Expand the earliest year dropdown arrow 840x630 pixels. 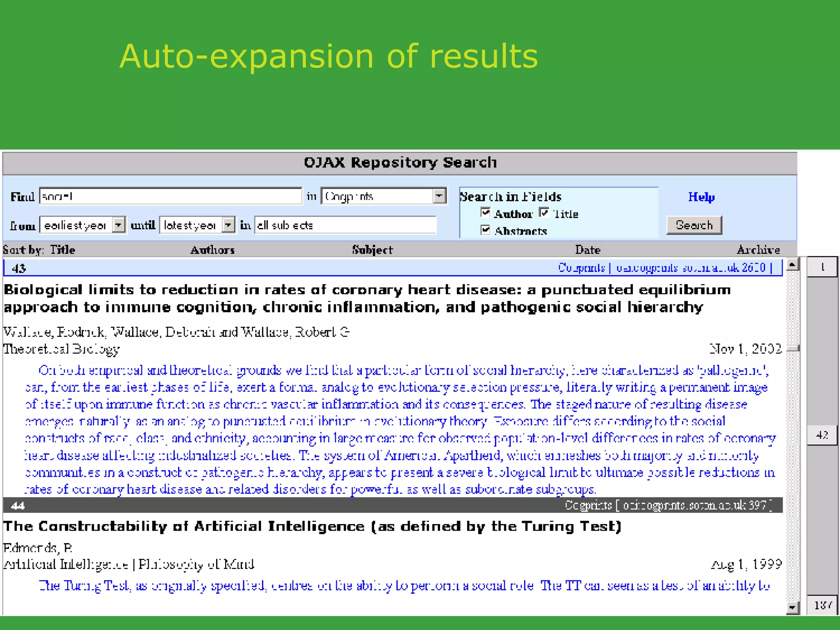[x=119, y=225]
